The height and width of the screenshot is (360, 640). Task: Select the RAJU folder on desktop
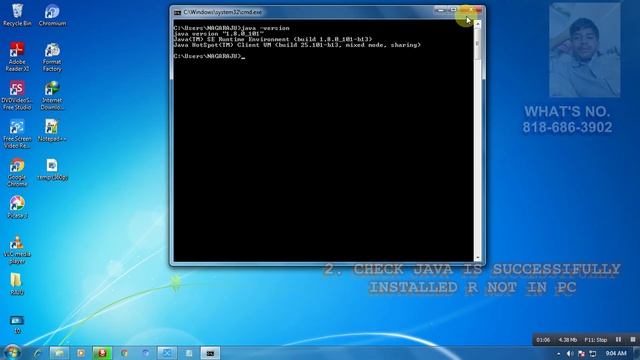point(16,284)
